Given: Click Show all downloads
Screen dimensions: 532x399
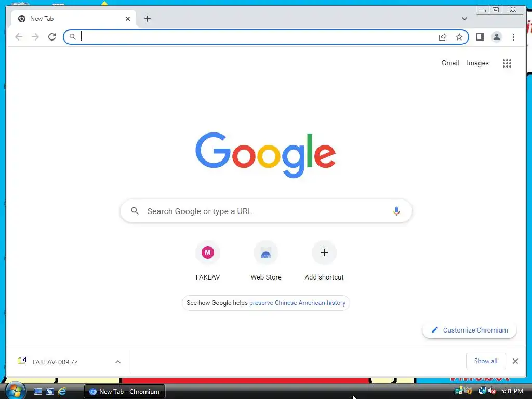Looking at the screenshot, I should [x=486, y=361].
